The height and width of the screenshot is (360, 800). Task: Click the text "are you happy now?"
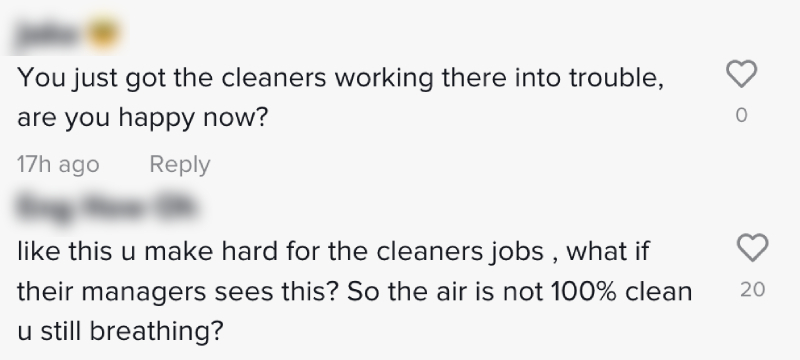tap(142, 118)
